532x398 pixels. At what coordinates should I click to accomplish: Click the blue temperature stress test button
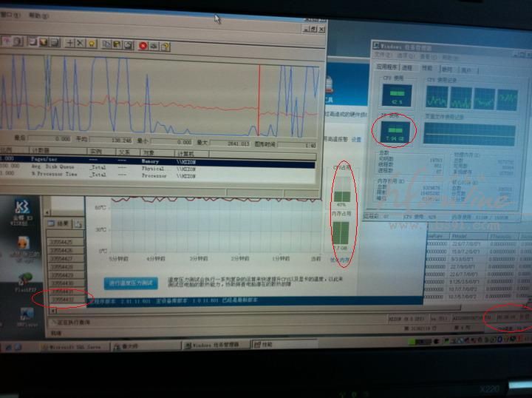(132, 283)
